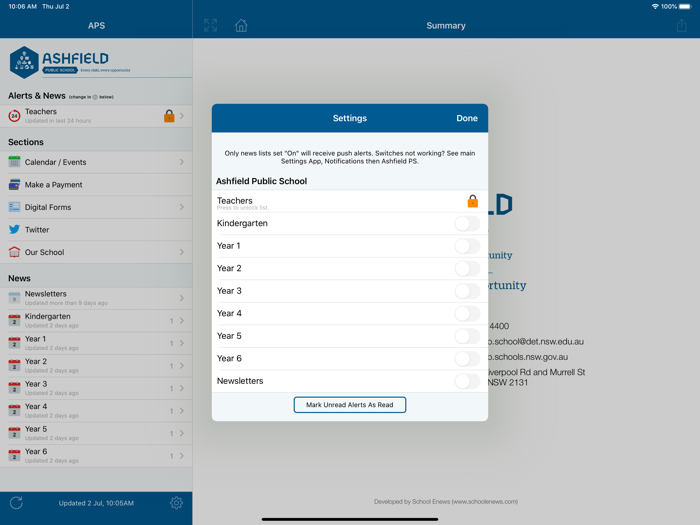700x525 pixels.
Task: Tap the APS sidebar title
Action: (x=96, y=25)
